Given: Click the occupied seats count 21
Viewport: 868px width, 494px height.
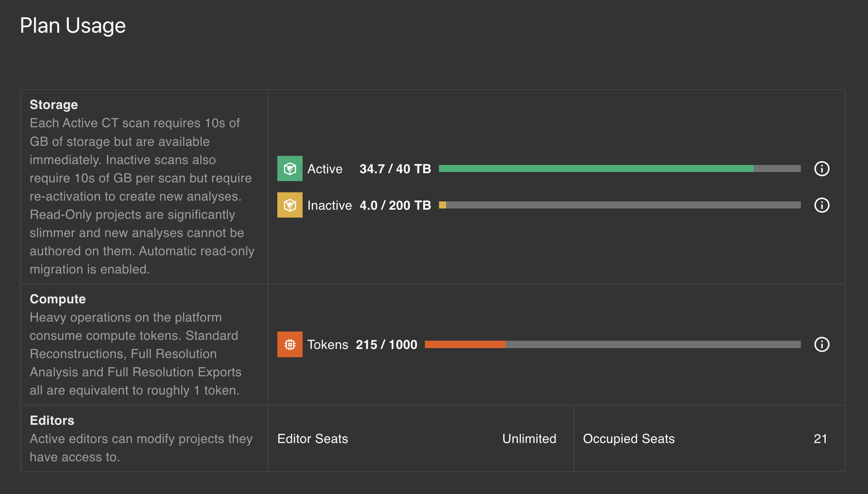Looking at the screenshot, I should point(820,439).
